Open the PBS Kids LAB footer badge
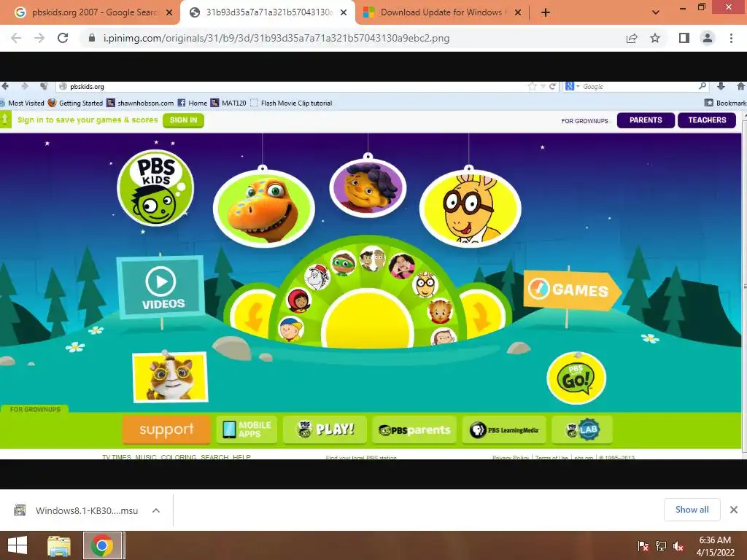The width and height of the screenshot is (747, 560). tap(581, 430)
